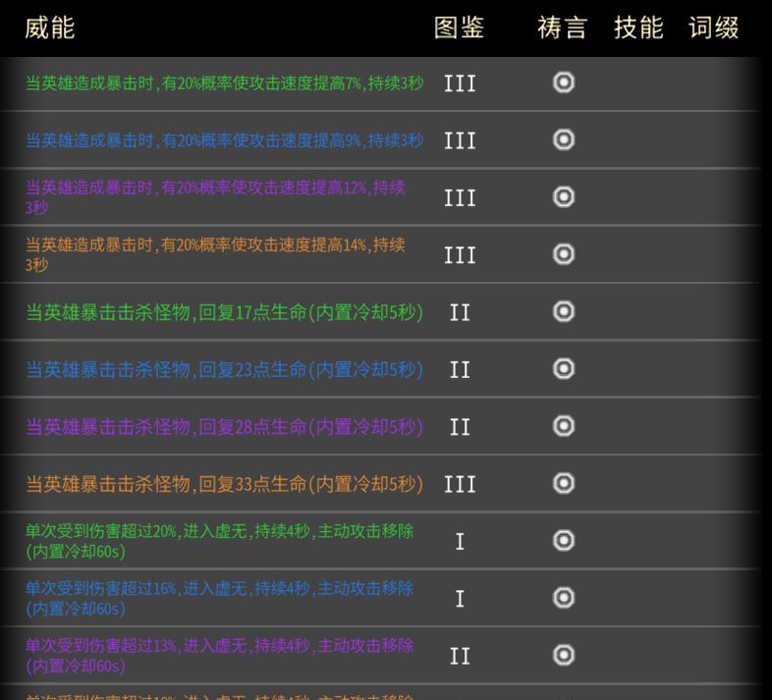Select blue row 回复23点生命(内置冷却5秒)

pos(224,370)
